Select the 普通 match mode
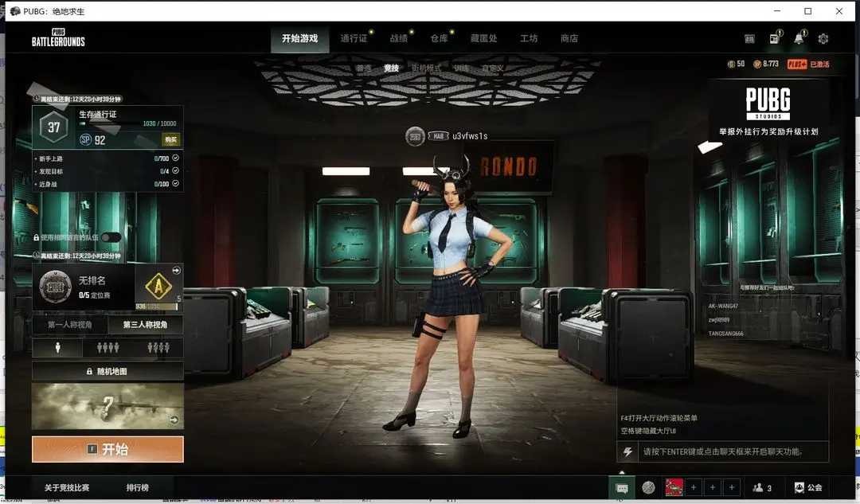 tap(364, 68)
